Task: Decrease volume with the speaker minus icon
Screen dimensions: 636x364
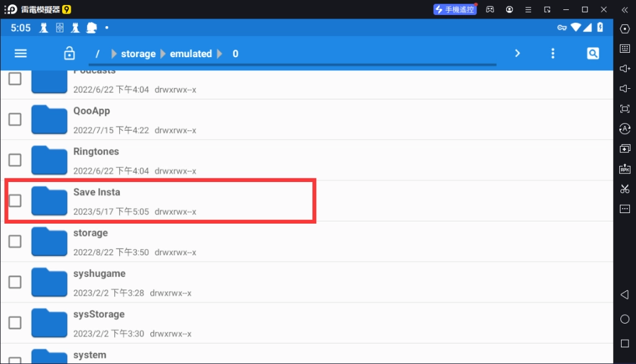Action: click(625, 88)
